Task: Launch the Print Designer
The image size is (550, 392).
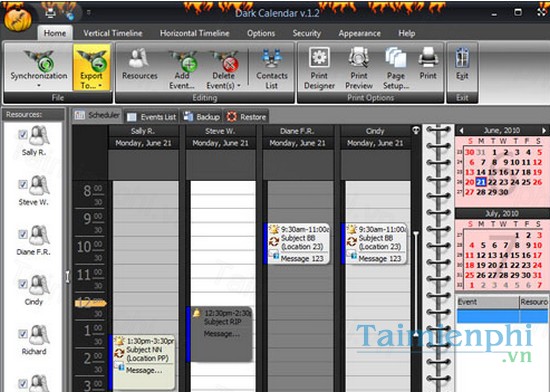Action: (x=319, y=68)
